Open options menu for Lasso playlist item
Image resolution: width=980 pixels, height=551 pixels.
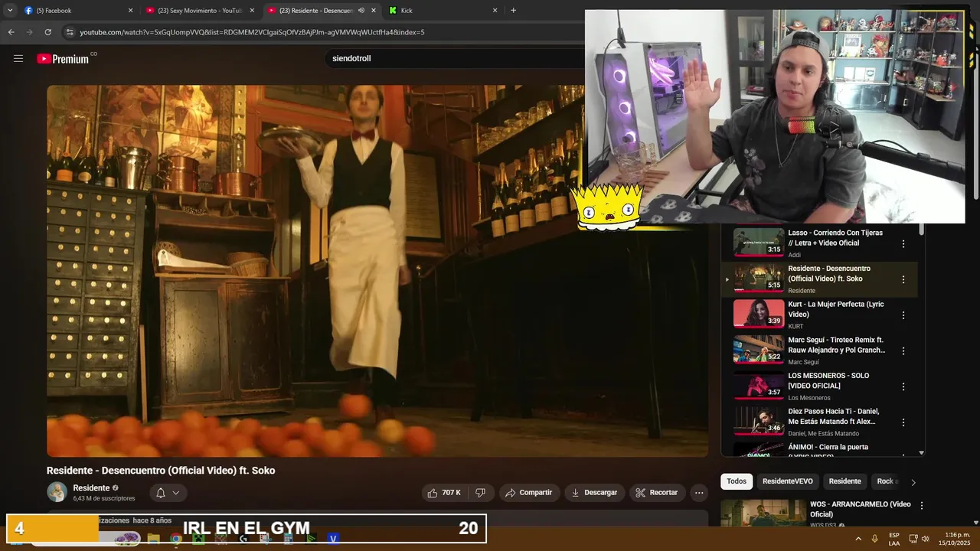pos(903,243)
